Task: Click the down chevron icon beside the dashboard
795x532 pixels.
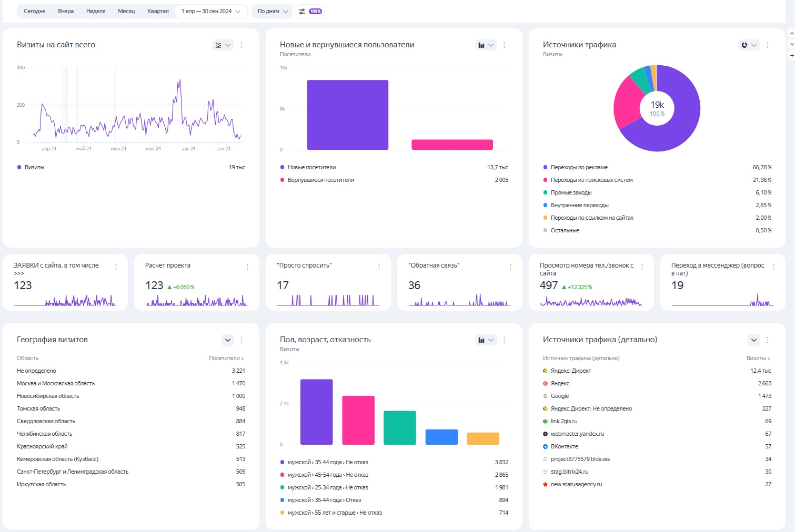Action: coord(792,45)
